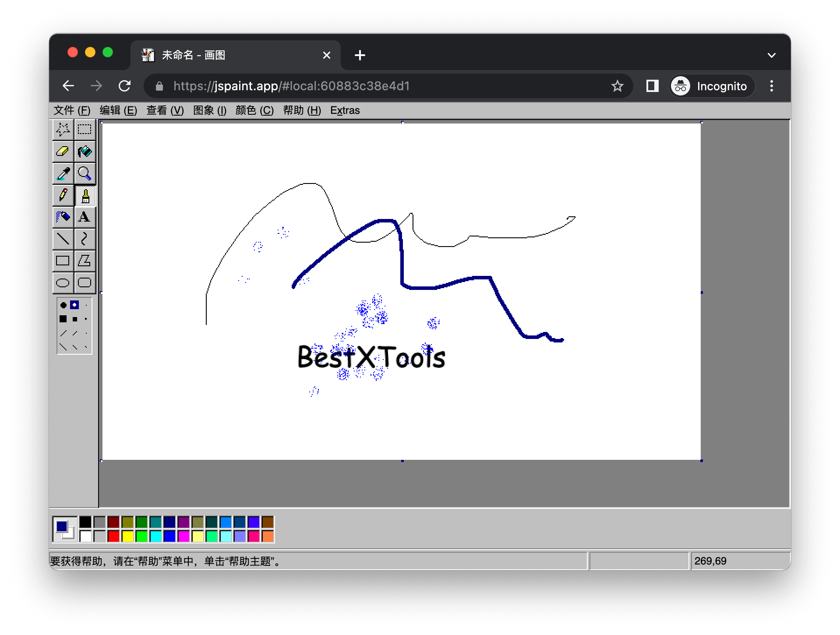This screenshot has width=840, height=635.
Task: Pick the black palette color
Action: (86, 522)
